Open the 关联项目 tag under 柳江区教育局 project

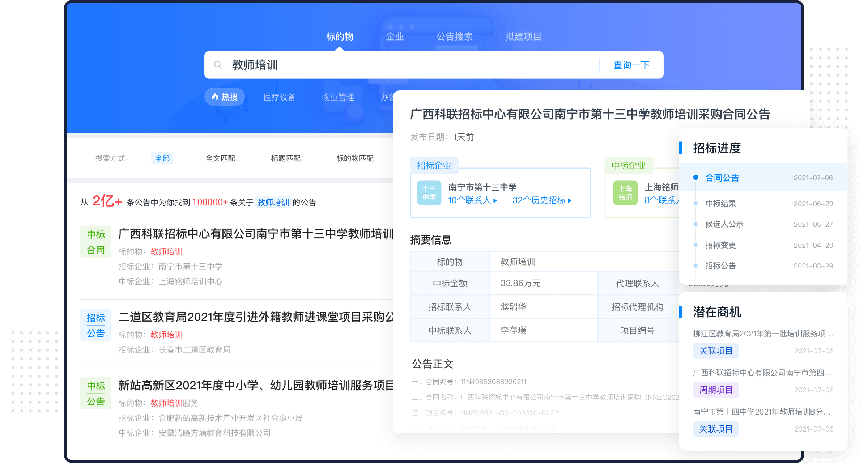716,351
